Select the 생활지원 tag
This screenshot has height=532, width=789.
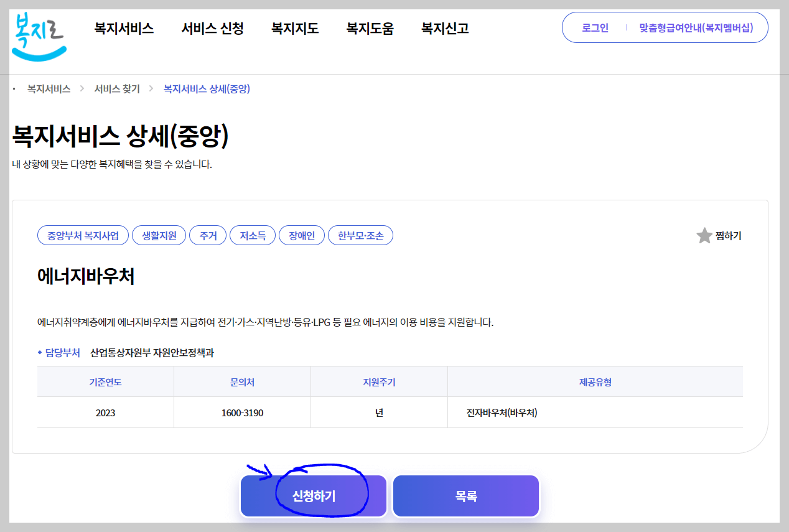click(x=159, y=235)
